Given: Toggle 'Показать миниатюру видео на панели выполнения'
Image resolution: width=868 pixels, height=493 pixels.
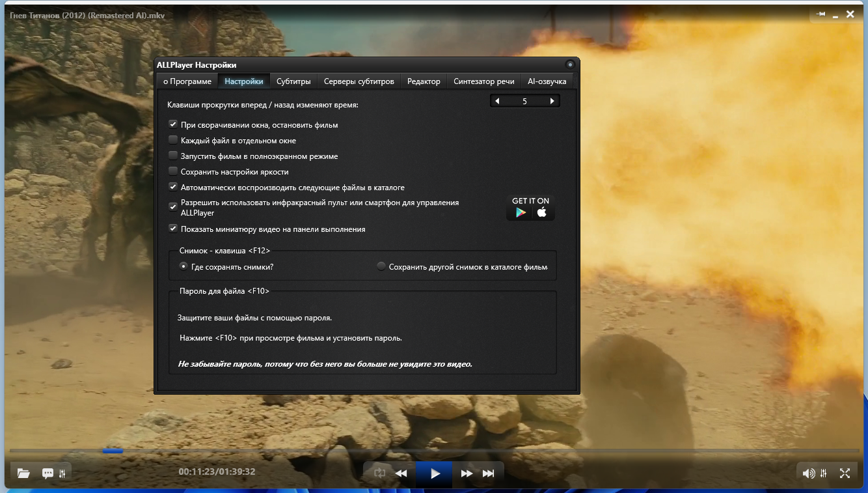Looking at the screenshot, I should (173, 229).
